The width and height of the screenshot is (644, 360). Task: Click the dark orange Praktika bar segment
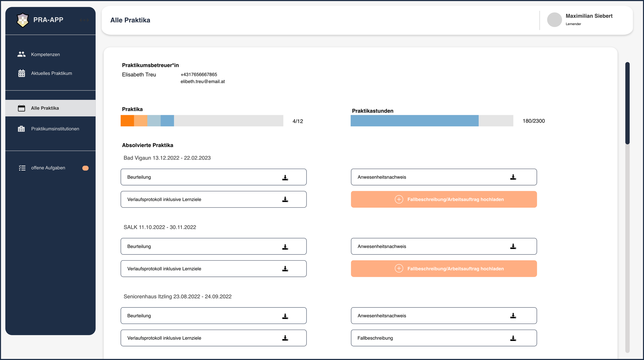point(127,121)
